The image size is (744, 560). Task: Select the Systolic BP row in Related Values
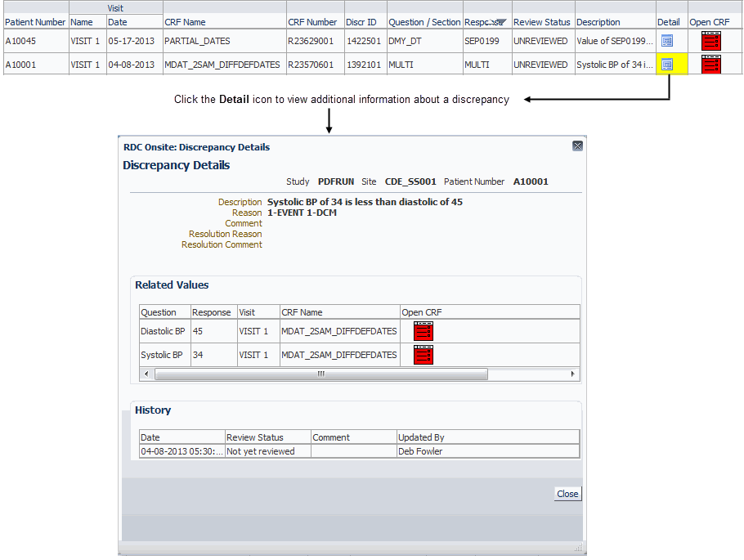(x=162, y=354)
